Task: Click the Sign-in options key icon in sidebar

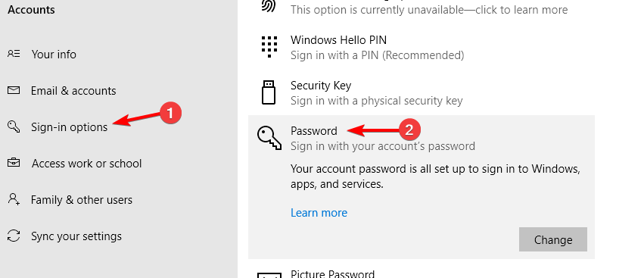Action: tap(14, 127)
